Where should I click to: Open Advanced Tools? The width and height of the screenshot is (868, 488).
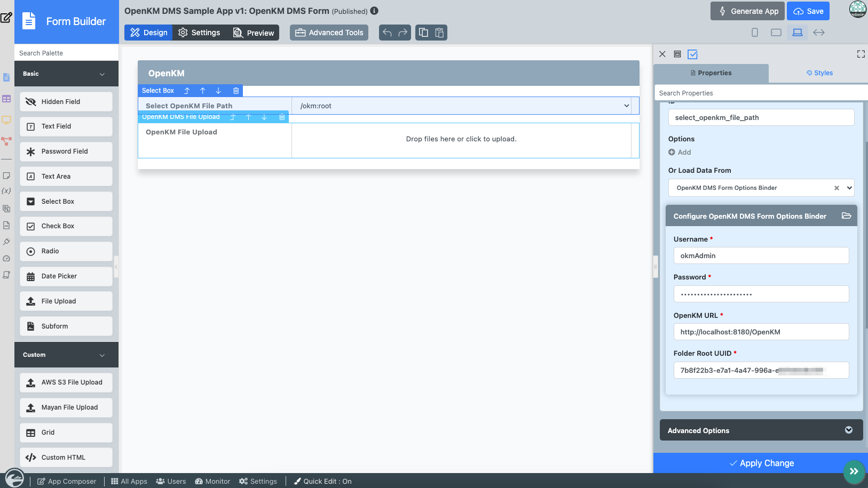[329, 33]
